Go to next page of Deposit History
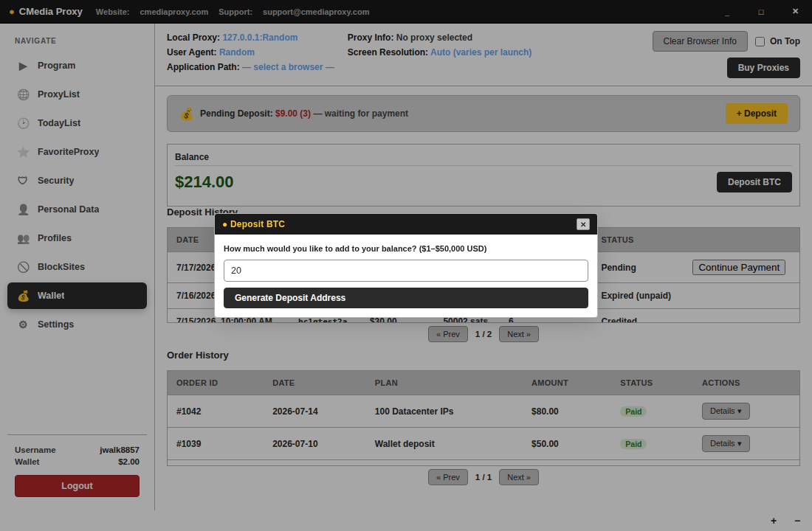812x531 pixels. (518, 334)
